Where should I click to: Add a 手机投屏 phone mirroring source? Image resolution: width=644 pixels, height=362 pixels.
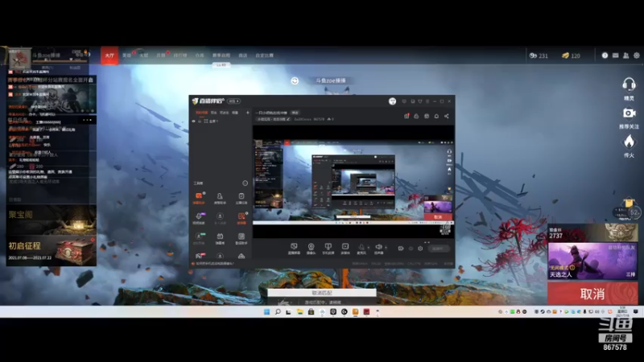pos(328,247)
